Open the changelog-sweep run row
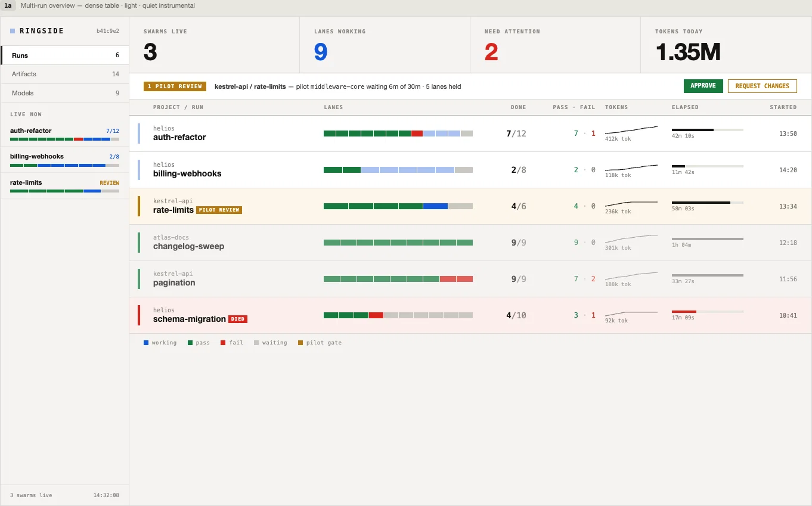812x506 pixels. point(470,243)
